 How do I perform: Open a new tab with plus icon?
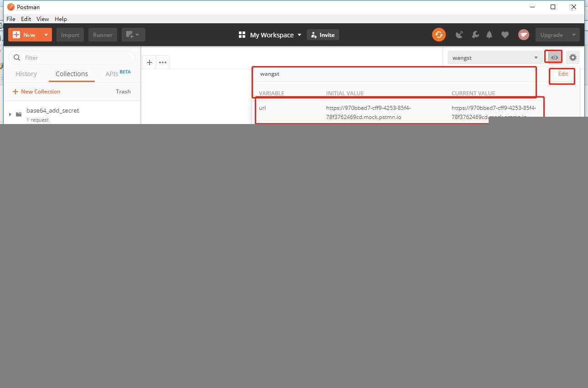[150, 62]
